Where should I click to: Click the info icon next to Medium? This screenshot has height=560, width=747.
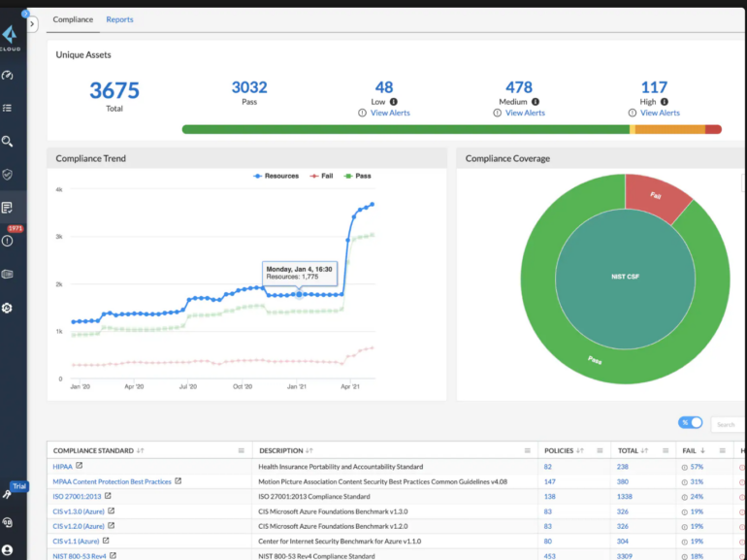click(536, 101)
